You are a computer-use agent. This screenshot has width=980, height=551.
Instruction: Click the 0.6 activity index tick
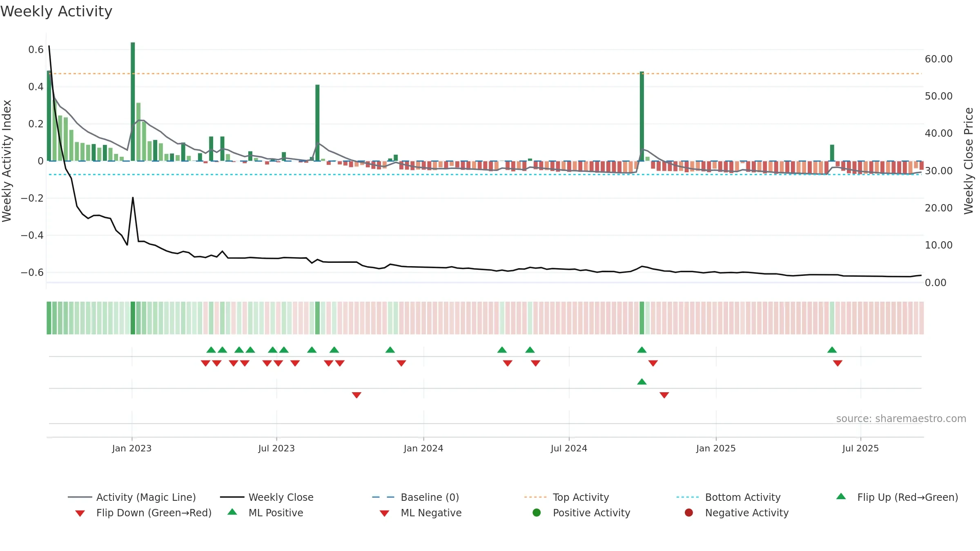[x=36, y=50]
